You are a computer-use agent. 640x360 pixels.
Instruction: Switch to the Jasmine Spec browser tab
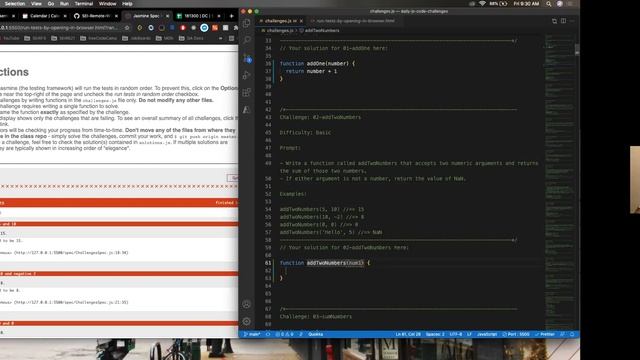click(146, 16)
